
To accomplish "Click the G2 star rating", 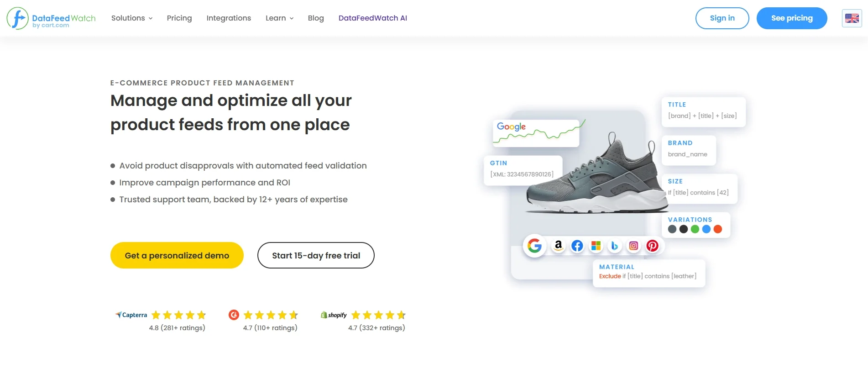I will [271, 315].
